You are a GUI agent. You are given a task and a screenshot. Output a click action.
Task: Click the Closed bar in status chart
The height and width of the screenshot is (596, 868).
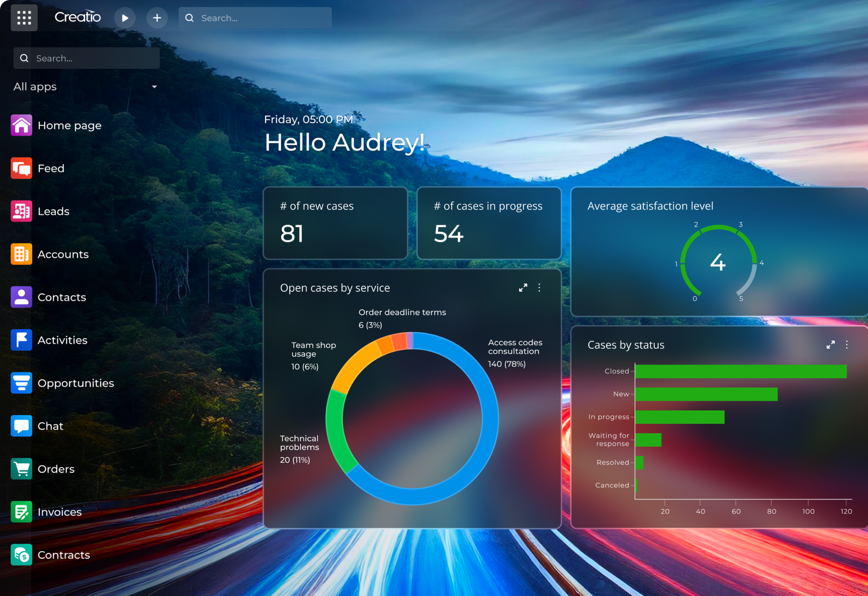pyautogui.click(x=740, y=371)
